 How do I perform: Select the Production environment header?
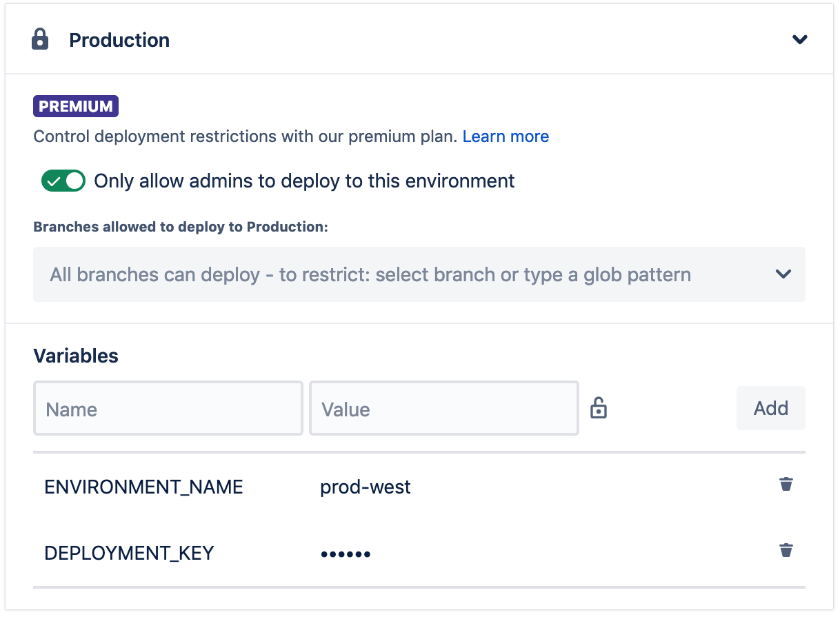pos(119,39)
